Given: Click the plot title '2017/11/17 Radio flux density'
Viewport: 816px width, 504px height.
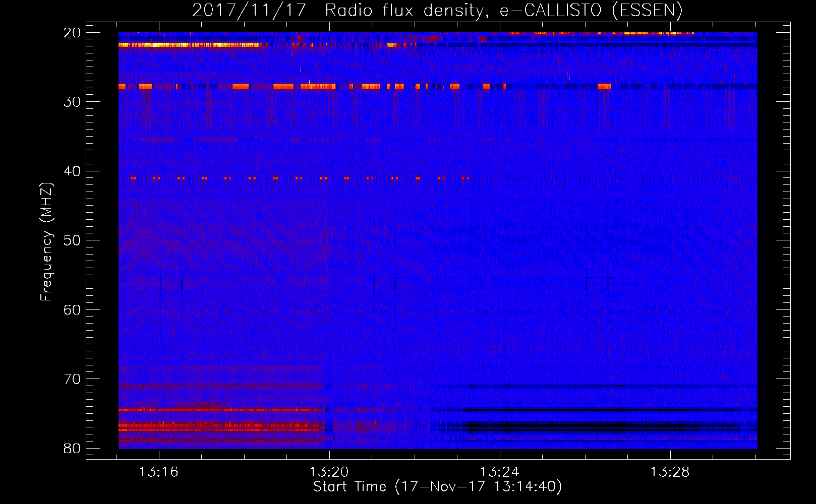Looking at the screenshot, I should click(x=437, y=10).
